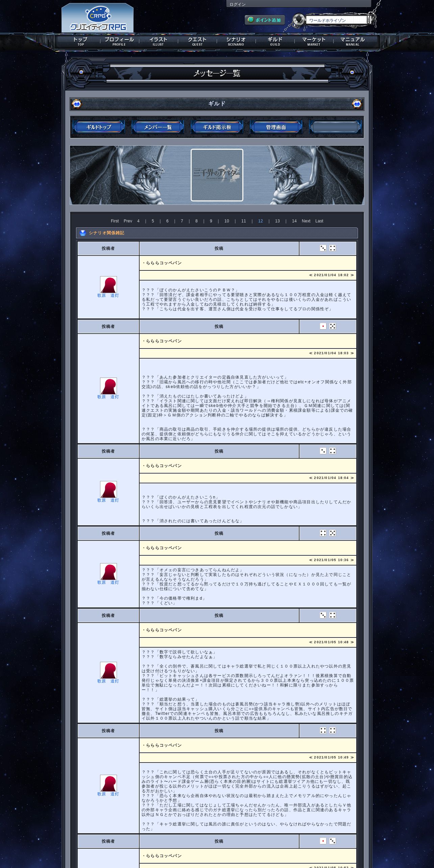The width and height of the screenshot is (434, 868).
Task: Open the シナリオ SCENARIO navigation item
Action: 236,41
